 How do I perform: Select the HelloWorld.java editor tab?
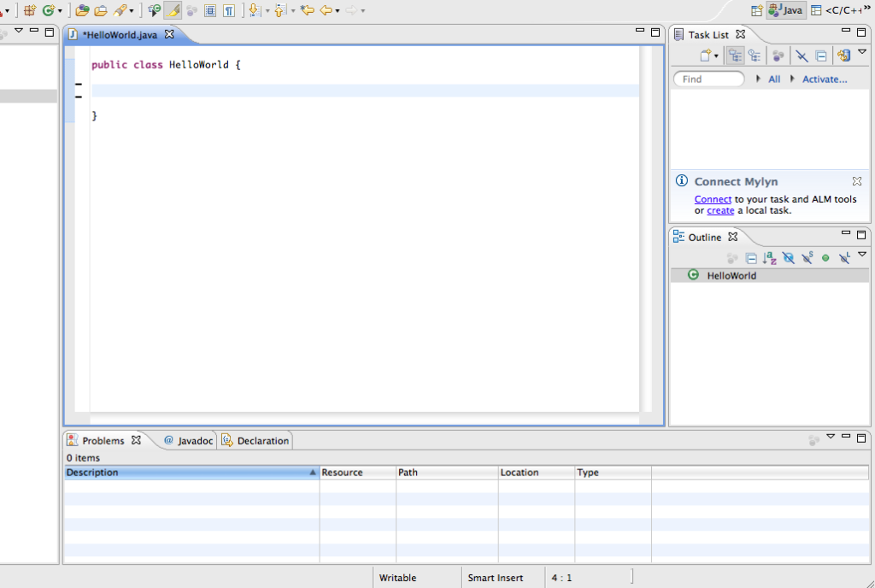coord(120,34)
